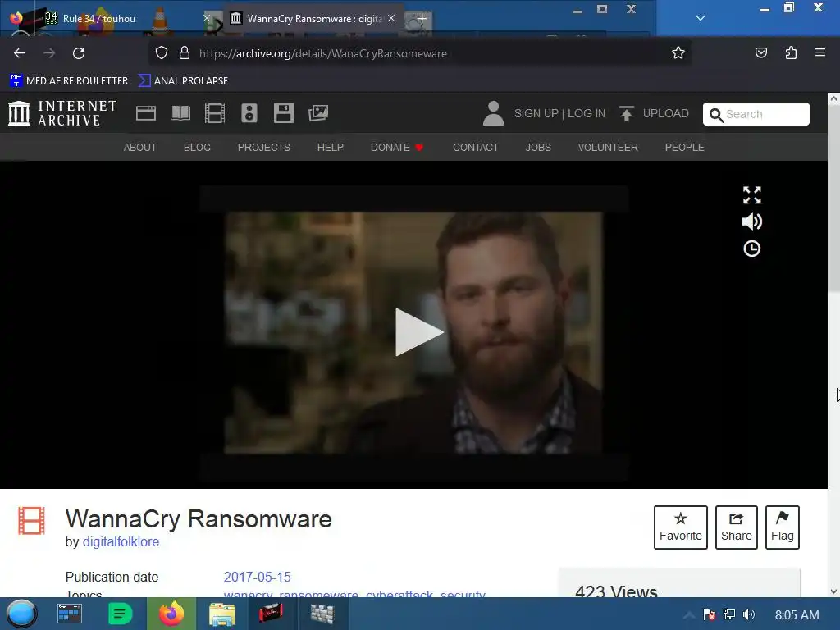Click SIGN UP link
Screen dimensions: 840x630
coord(536,113)
